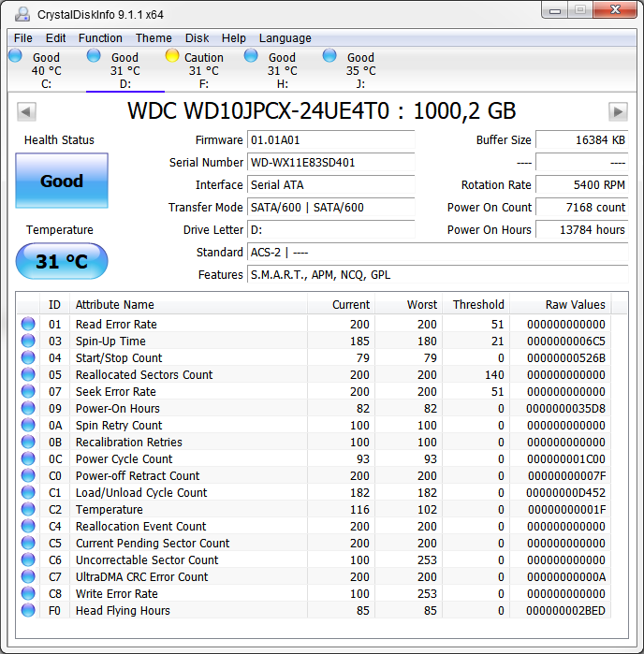Click the Attribute Name column header
This screenshot has width=644, height=654.
(188, 304)
